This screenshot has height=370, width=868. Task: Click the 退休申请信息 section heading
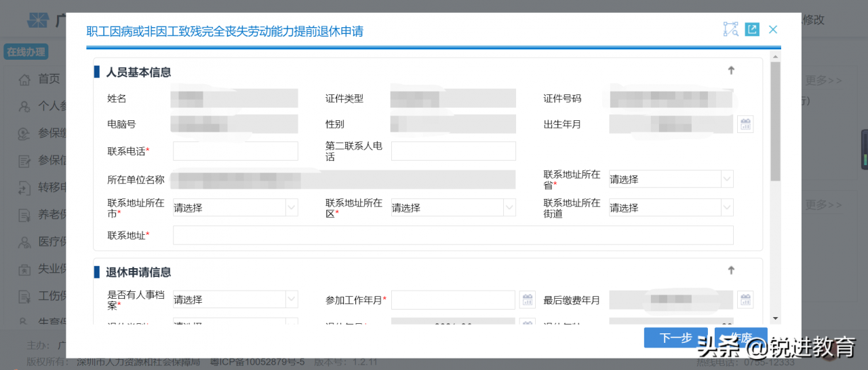[138, 272]
